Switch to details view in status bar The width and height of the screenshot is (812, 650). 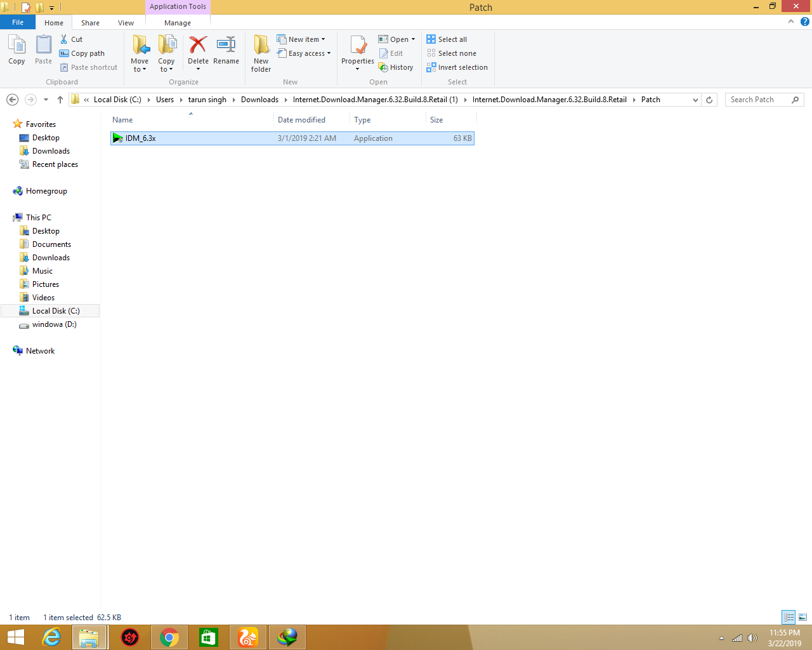click(789, 617)
